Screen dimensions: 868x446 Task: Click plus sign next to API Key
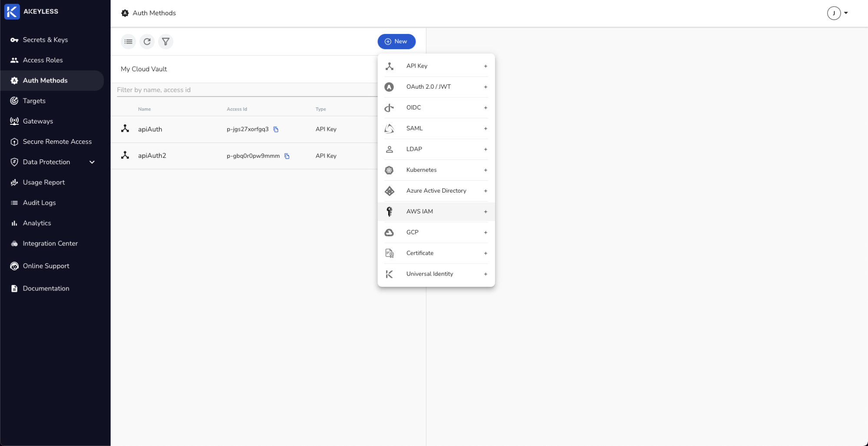pos(485,67)
